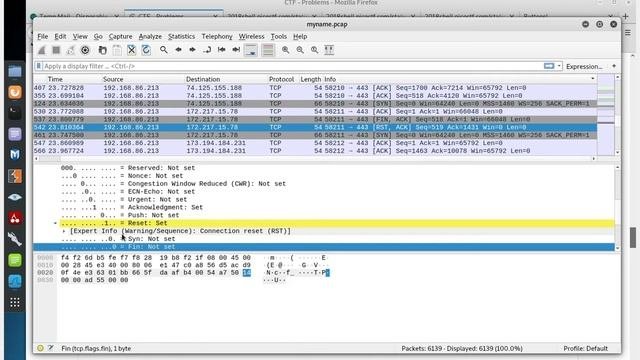640x360 pixels.
Task: Click the display filter bookmark icon
Action: pos(38,66)
